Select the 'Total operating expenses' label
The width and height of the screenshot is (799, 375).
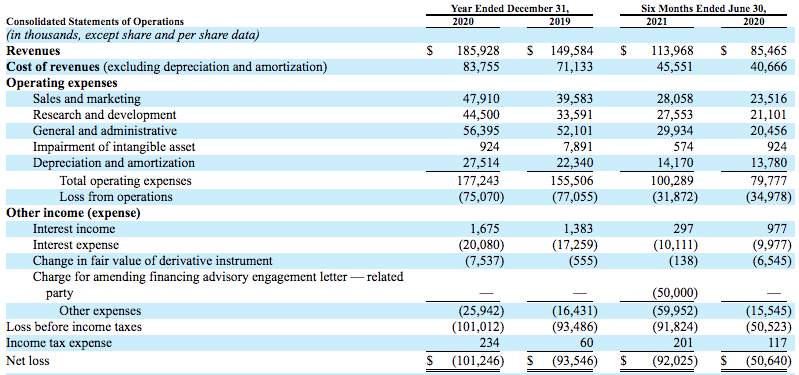click(x=125, y=180)
